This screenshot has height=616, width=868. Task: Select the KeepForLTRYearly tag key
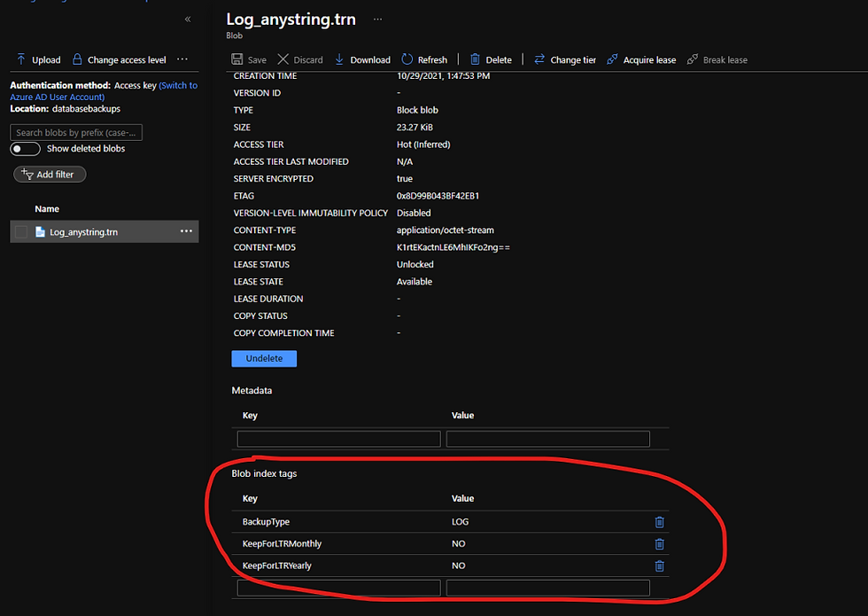pyautogui.click(x=276, y=565)
